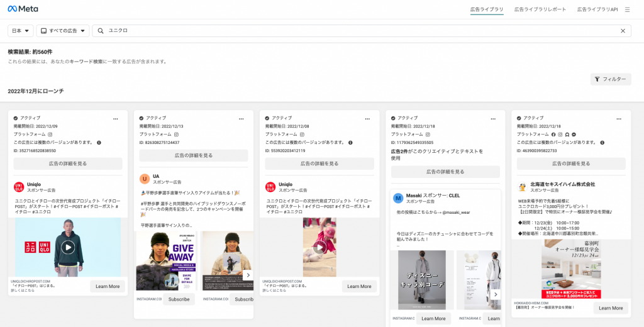The width and height of the screenshot is (644, 327).
Task: Click info icon on ad ID 553920203412119
Action: click(350, 143)
